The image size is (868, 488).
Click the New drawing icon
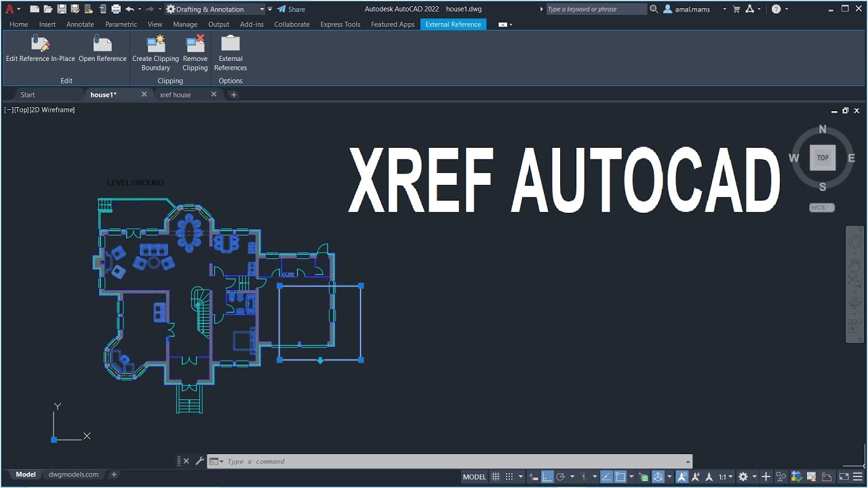point(35,9)
